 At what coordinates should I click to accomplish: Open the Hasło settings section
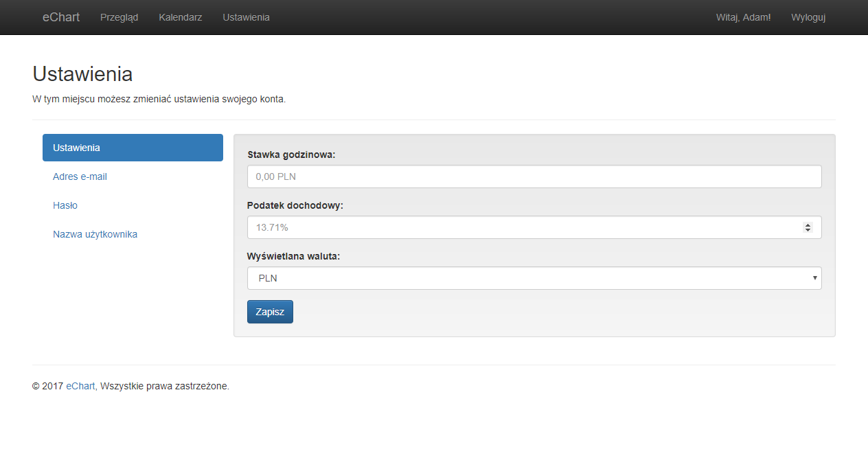click(65, 205)
